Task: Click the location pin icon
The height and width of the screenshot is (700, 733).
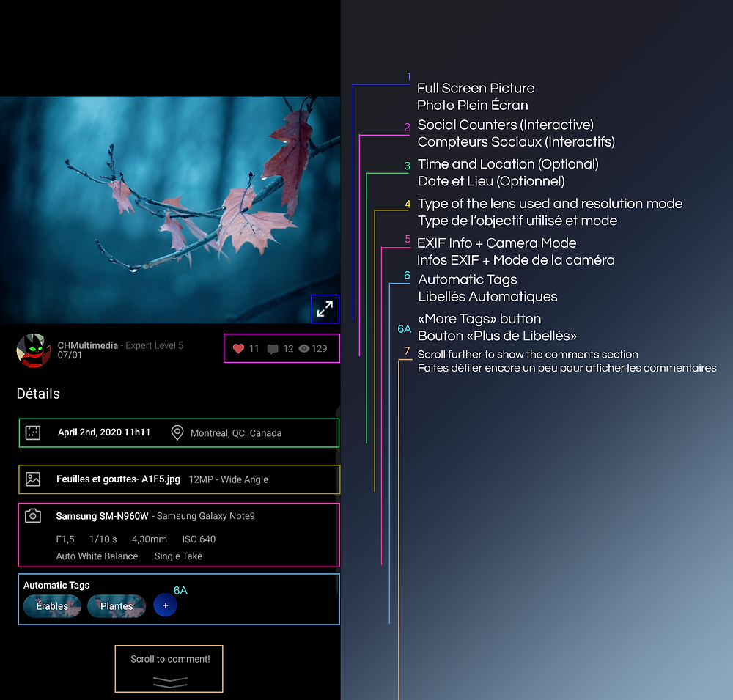Action: coord(177,432)
